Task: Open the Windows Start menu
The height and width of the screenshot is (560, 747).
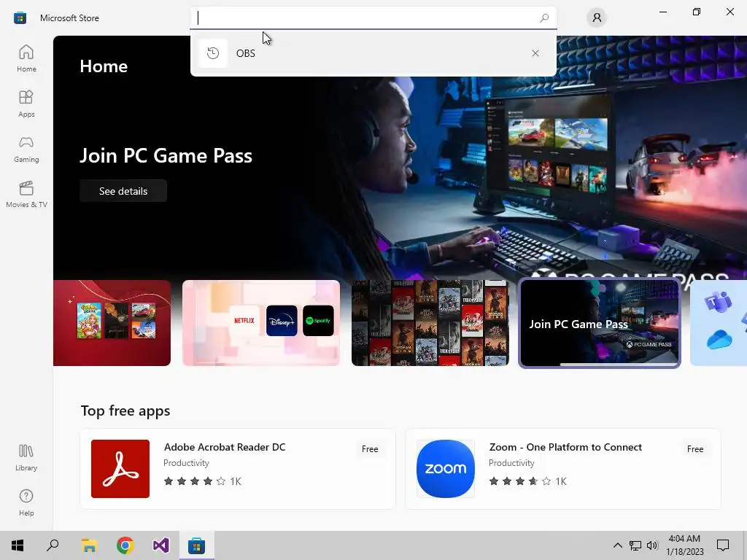Action: click(x=18, y=545)
